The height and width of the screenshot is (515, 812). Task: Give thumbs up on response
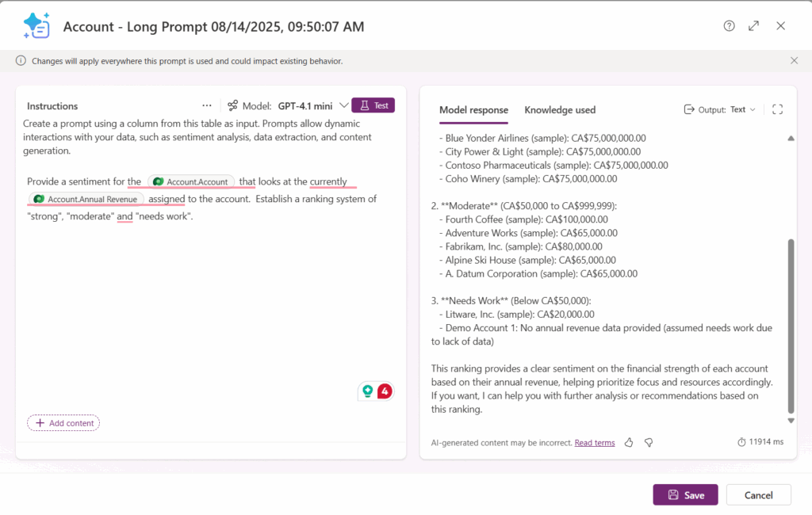(x=629, y=443)
